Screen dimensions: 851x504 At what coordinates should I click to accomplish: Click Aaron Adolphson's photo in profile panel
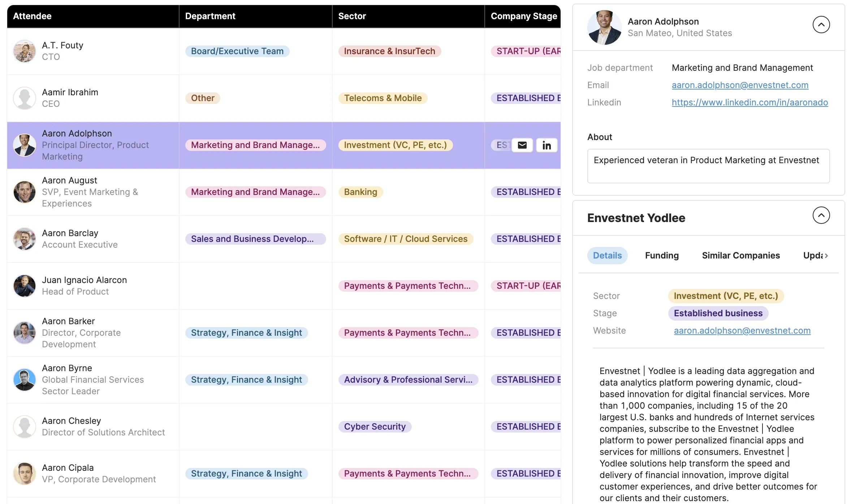coord(605,27)
